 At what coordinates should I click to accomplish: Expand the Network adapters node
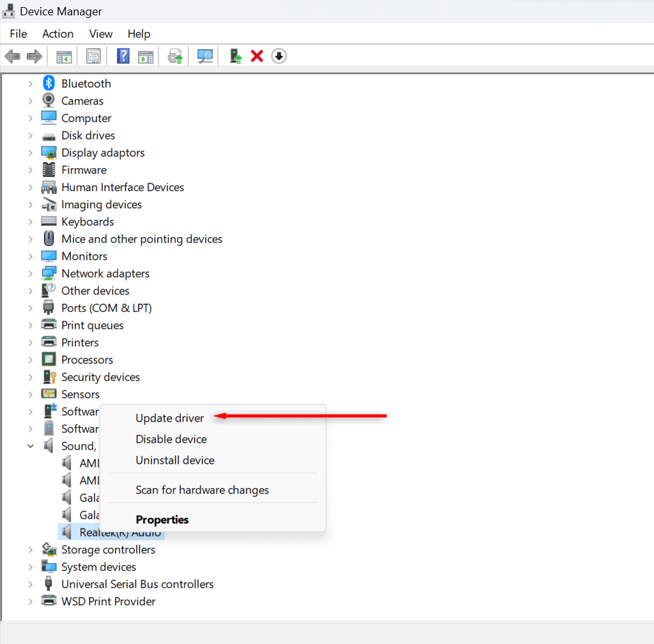[30, 273]
